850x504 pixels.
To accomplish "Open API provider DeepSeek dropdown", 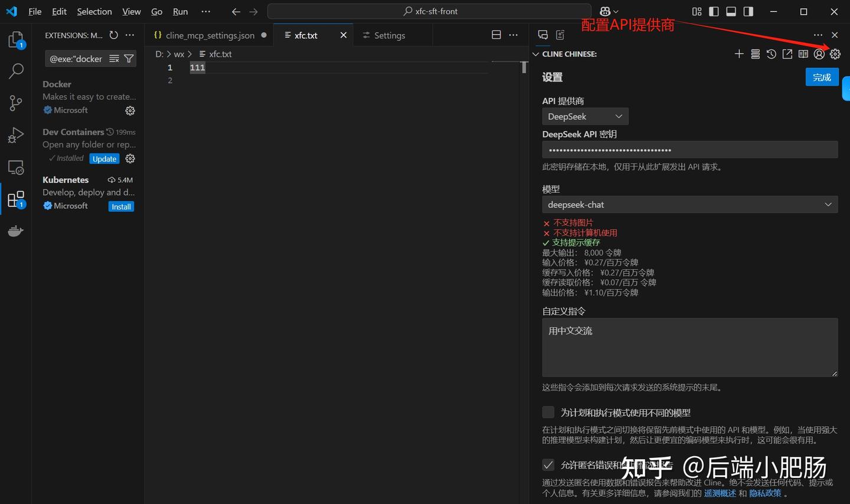I will 585,116.
